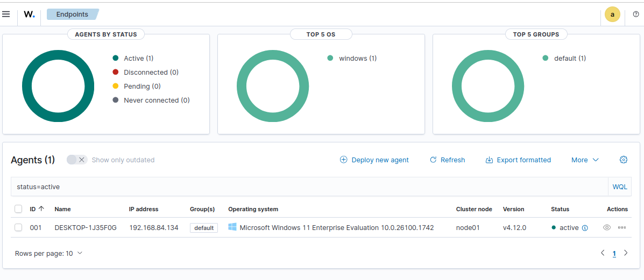Screen dimensions: 644x280
Task: Click the Wazuh logo icon
Action: (29, 15)
